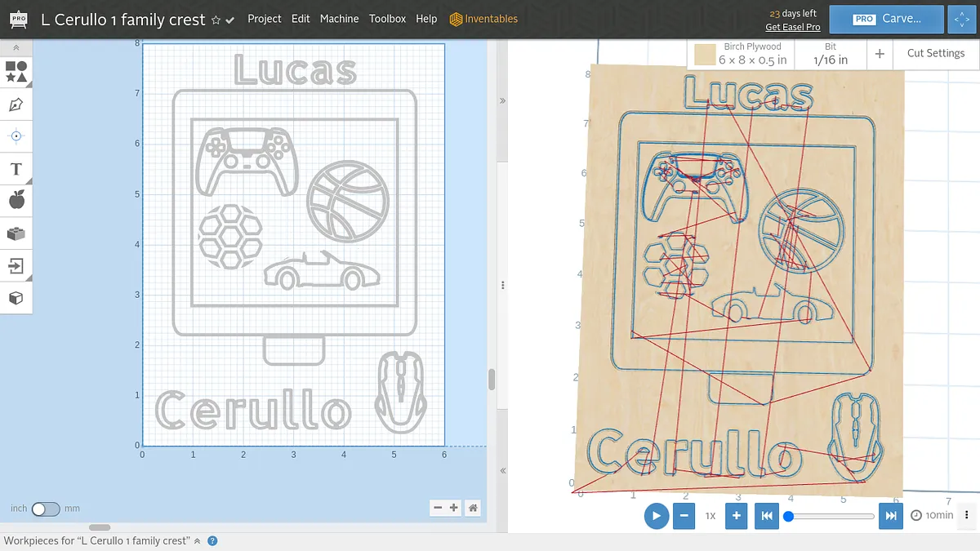Click the 3D cube icon
The height and width of the screenshot is (551, 980).
(16, 298)
